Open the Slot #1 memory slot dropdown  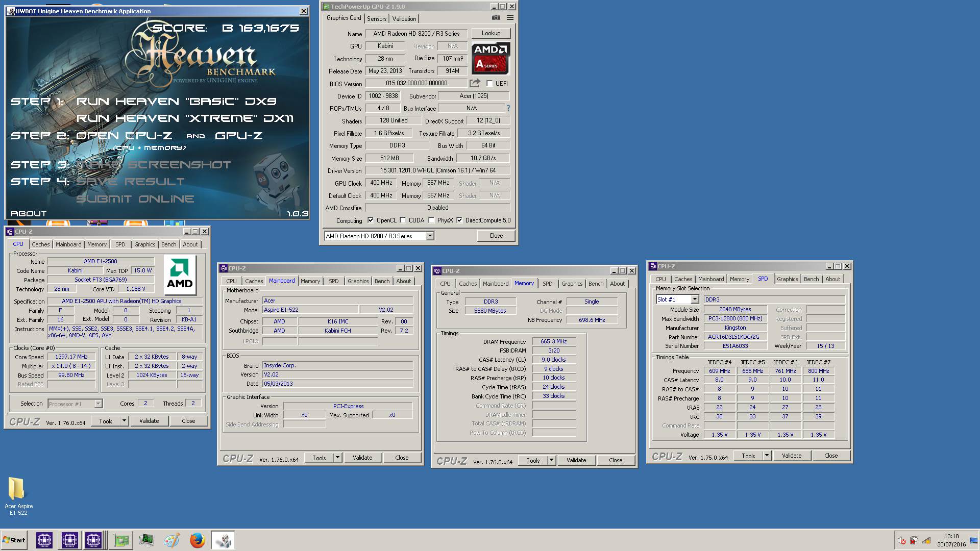point(695,299)
